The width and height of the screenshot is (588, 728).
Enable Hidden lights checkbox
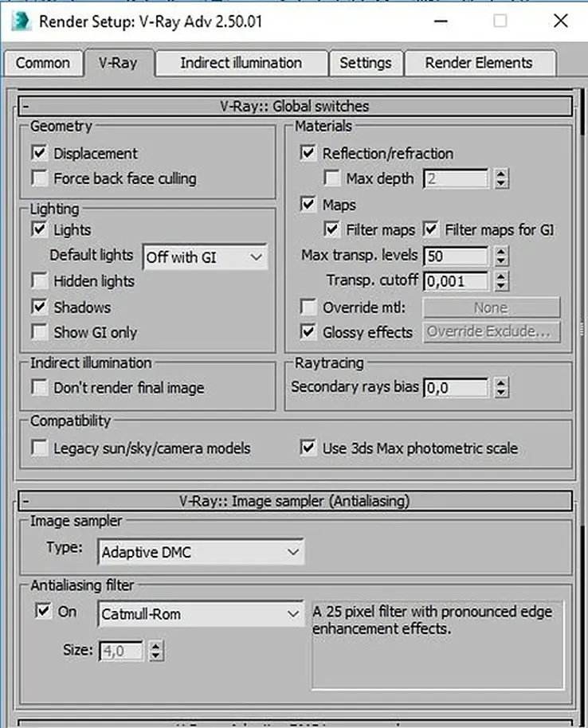(39, 281)
